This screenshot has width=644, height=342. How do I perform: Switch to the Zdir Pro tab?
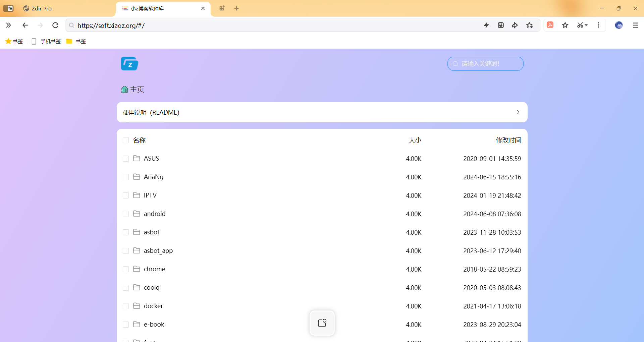pyautogui.click(x=42, y=8)
